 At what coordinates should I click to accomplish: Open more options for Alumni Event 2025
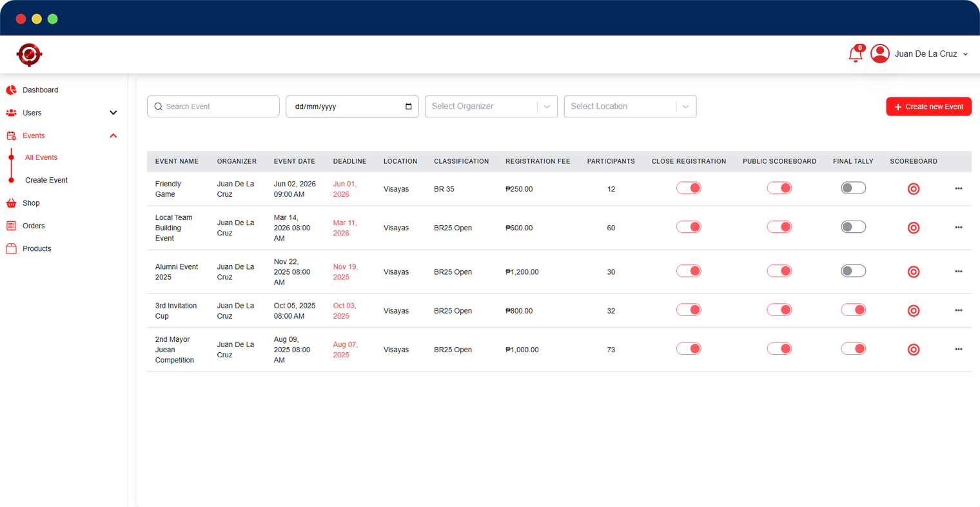[x=958, y=272]
